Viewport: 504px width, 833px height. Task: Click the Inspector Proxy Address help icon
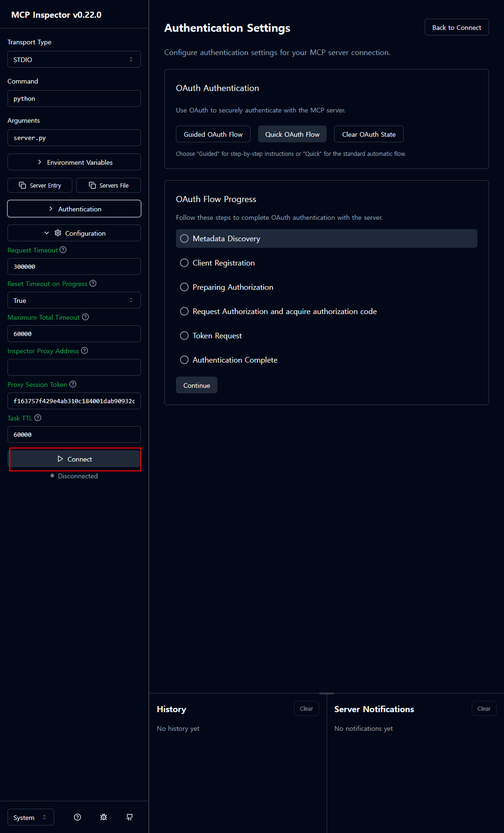coord(84,350)
